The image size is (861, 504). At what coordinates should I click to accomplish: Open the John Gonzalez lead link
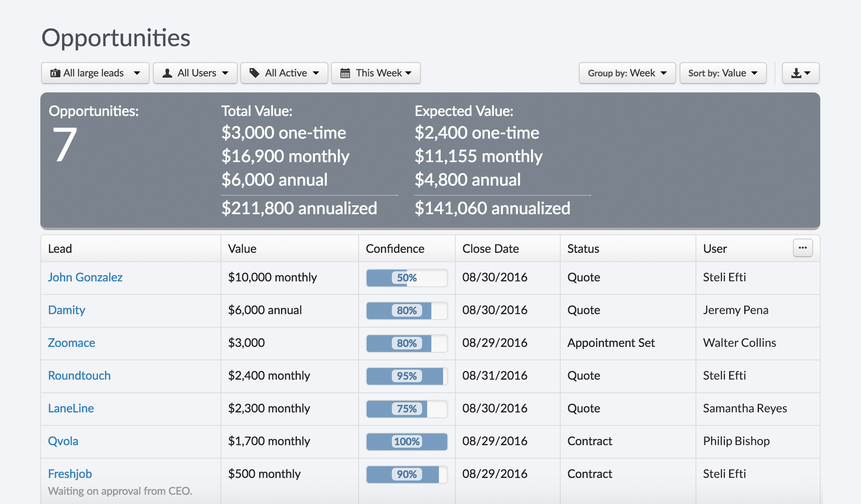(x=85, y=277)
